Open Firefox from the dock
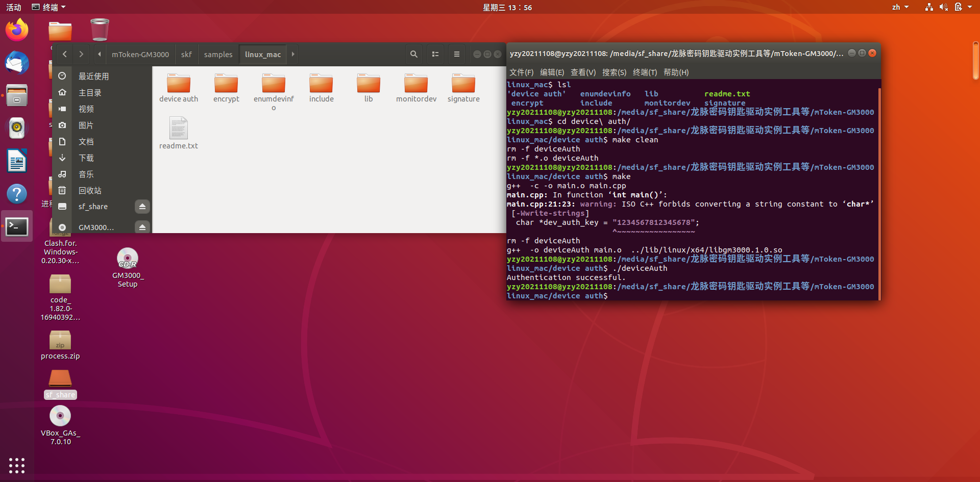The width and height of the screenshot is (980, 482). [17, 30]
